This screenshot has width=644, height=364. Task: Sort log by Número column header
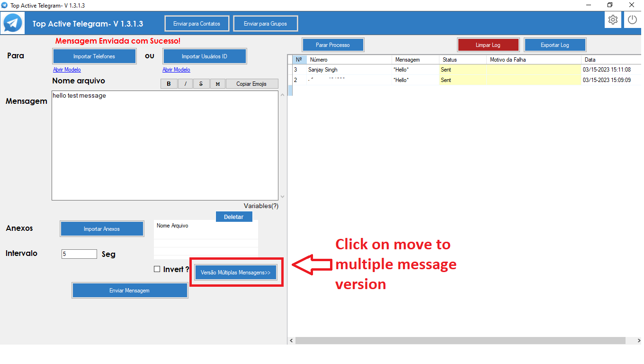pyautogui.click(x=349, y=60)
